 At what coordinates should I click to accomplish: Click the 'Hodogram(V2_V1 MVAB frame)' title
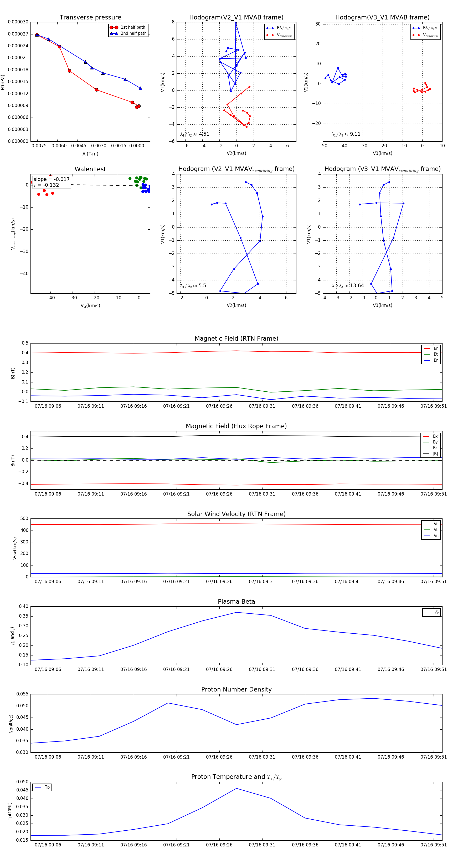tap(236, 18)
